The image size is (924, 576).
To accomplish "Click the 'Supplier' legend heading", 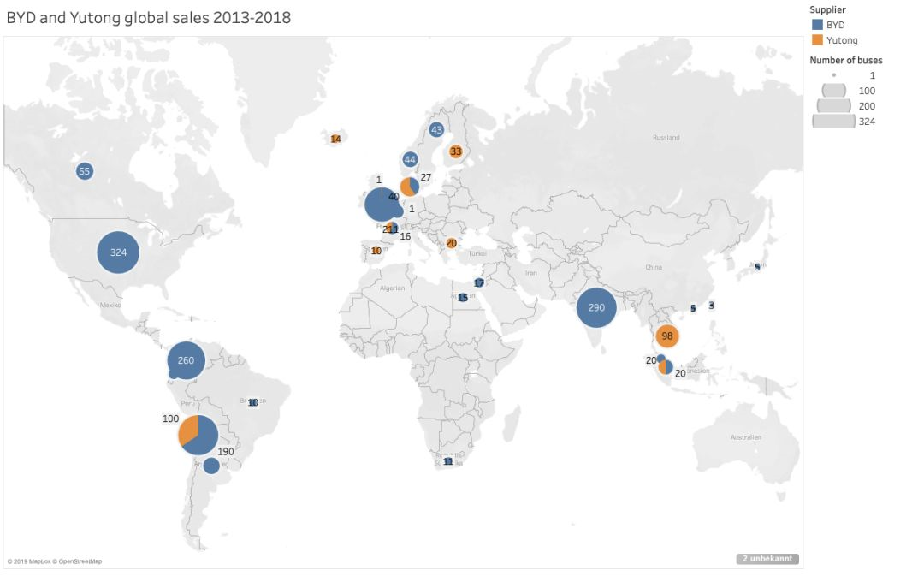I will pyautogui.click(x=827, y=9).
